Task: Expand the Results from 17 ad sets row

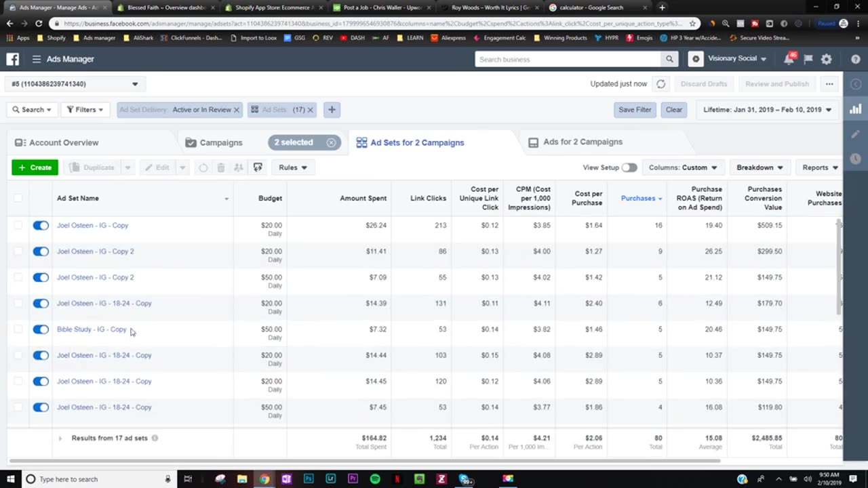Action: 60,439
